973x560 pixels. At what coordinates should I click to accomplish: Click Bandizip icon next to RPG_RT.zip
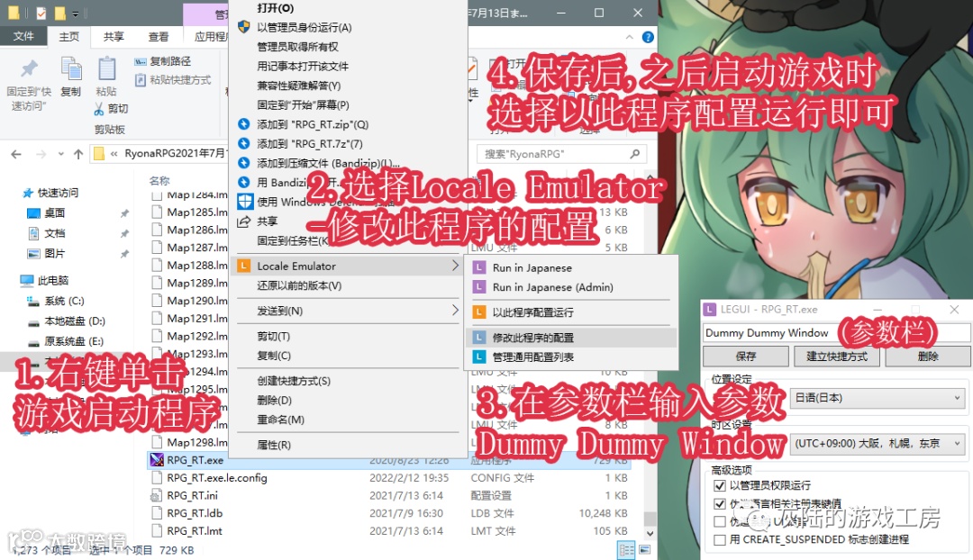point(244,124)
